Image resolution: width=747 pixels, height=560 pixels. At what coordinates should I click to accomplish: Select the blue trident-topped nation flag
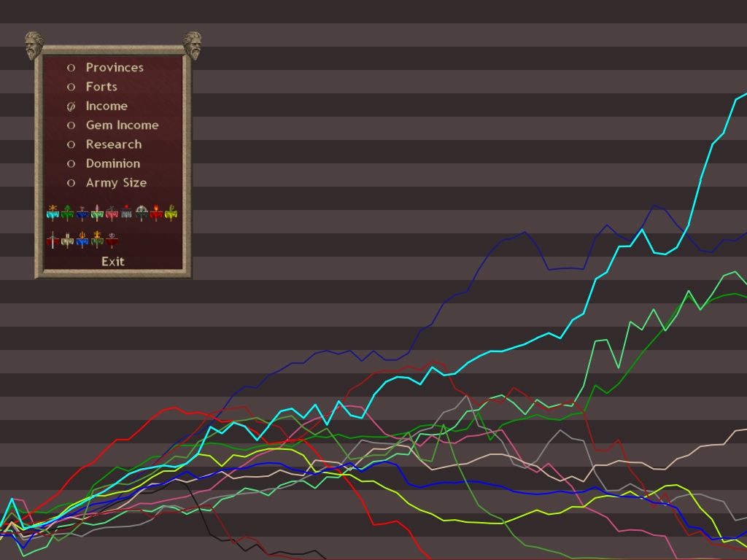point(82,240)
